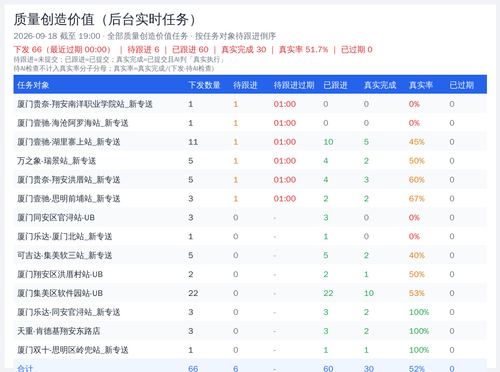Image resolution: width=500 pixels, height=372 pixels.
Task: Click the red 待跟进 6 summary figure
Action: click(143, 50)
